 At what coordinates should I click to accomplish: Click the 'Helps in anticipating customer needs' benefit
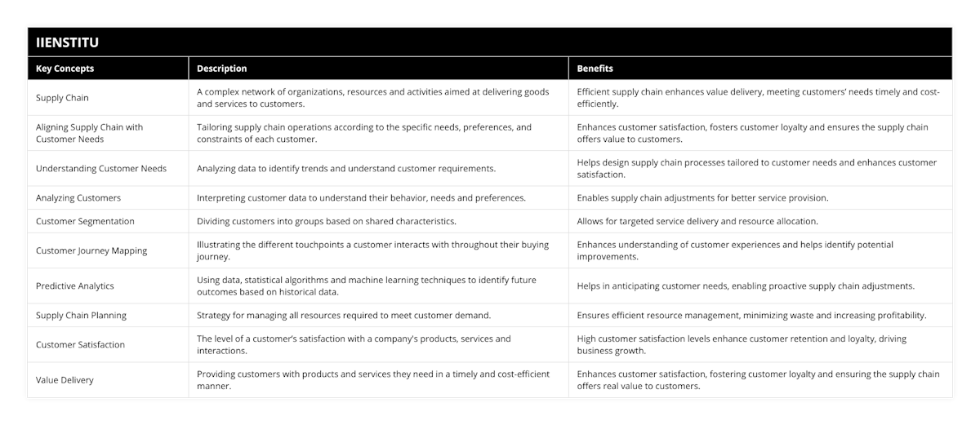click(x=746, y=286)
